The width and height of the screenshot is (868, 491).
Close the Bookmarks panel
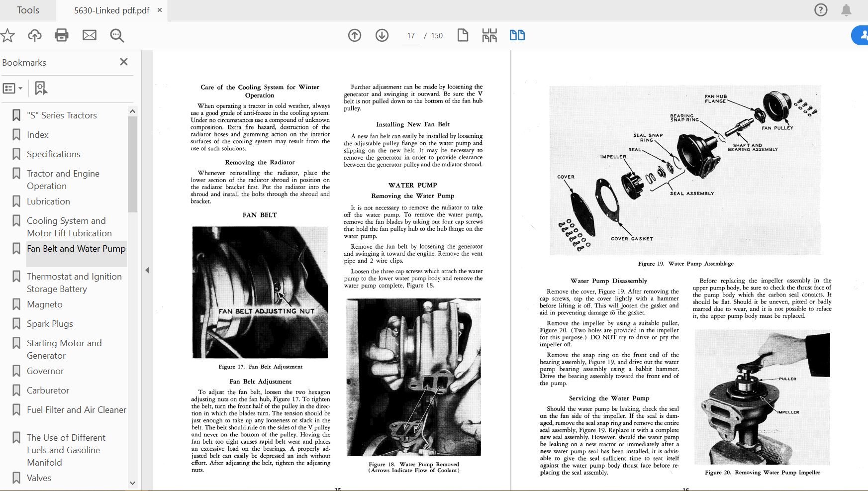pyautogui.click(x=124, y=62)
